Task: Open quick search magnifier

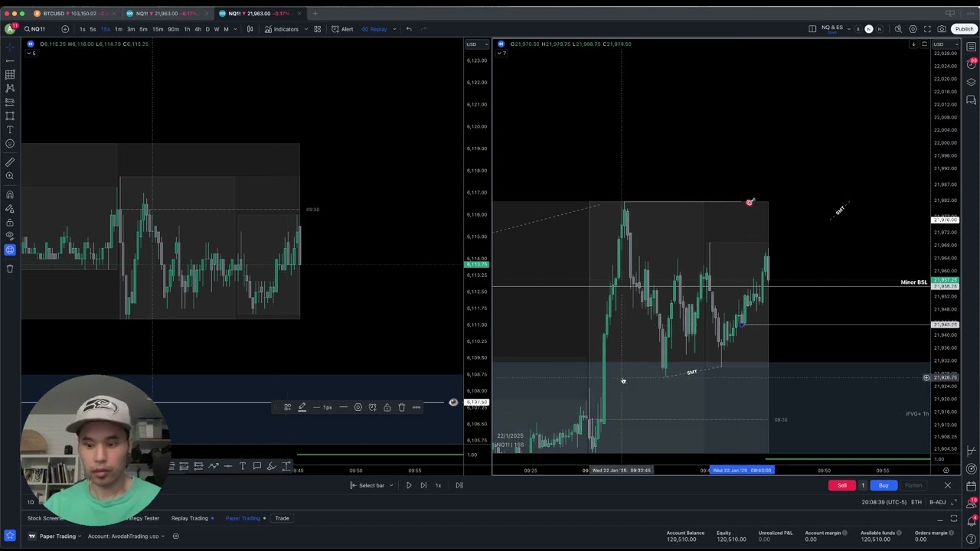Action: click(898, 29)
